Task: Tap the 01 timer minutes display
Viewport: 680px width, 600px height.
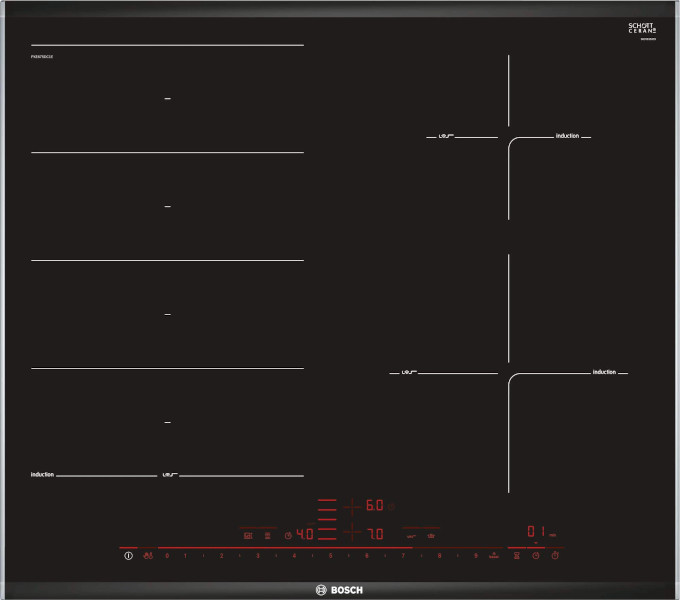Action: coord(536,531)
